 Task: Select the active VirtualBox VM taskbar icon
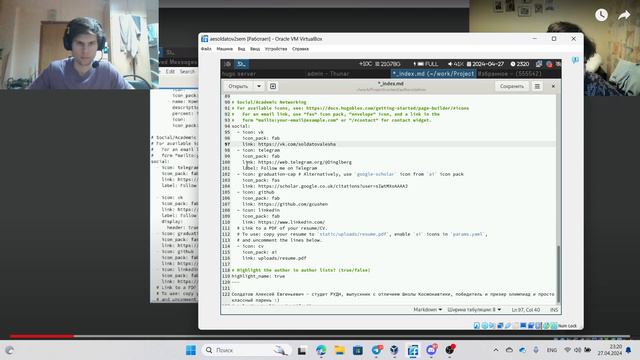pos(413,350)
